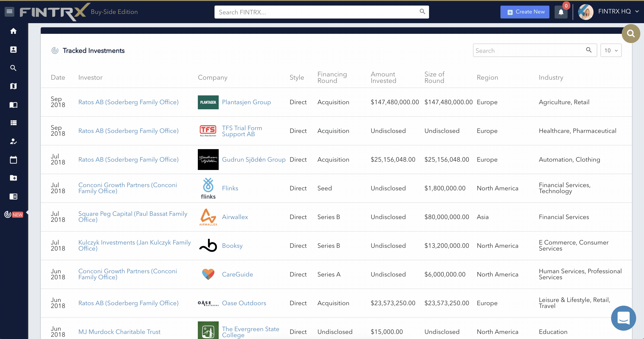This screenshot has width=644, height=339.
Task: Click the Size of Round column header
Action: (x=435, y=77)
